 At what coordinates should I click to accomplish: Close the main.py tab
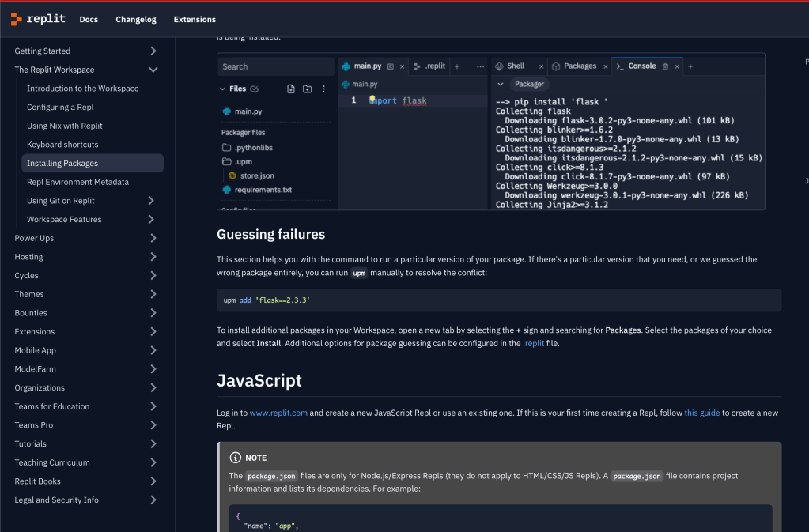tap(402, 66)
